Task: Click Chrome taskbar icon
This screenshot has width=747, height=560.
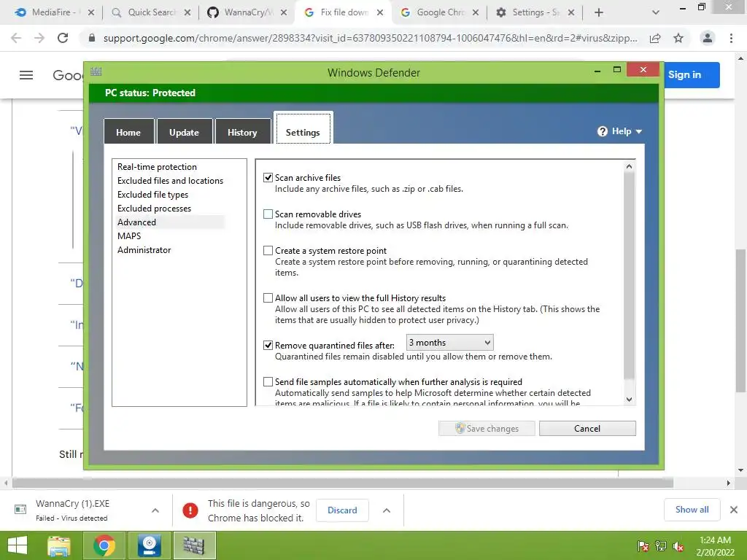Action: point(104,545)
